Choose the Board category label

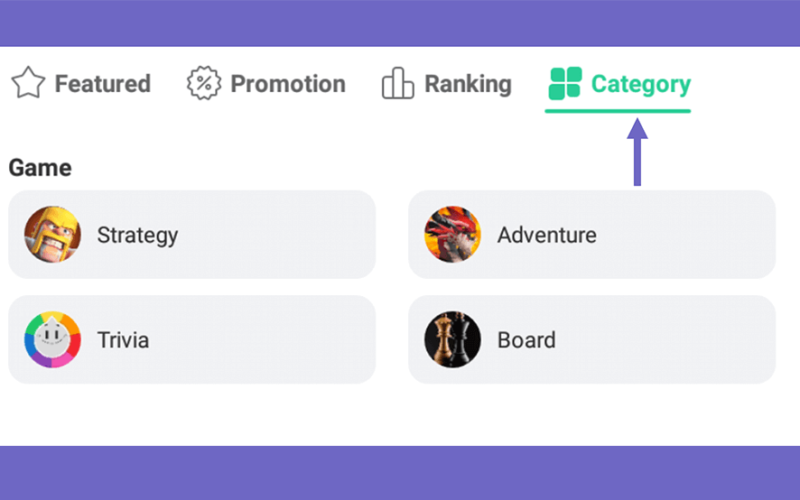[x=527, y=340]
